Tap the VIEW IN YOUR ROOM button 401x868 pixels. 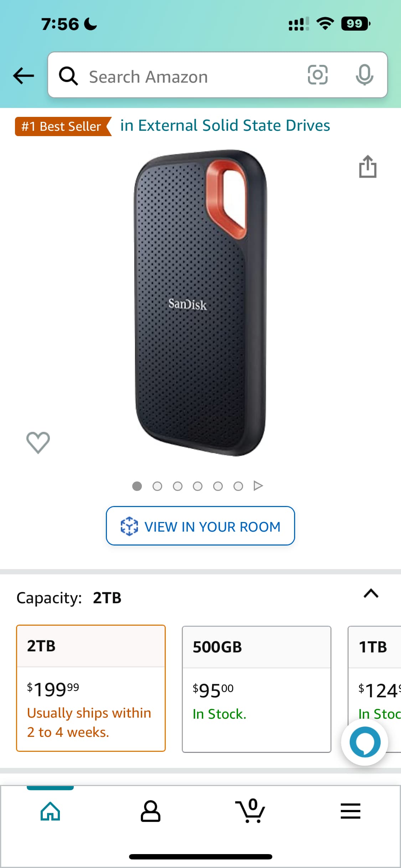tap(200, 526)
